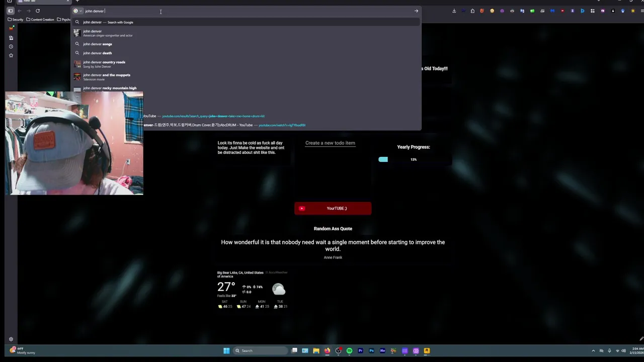644x362 pixels.
Task: Open the bookmarks star icon in sidebar
Action: click(x=11, y=55)
